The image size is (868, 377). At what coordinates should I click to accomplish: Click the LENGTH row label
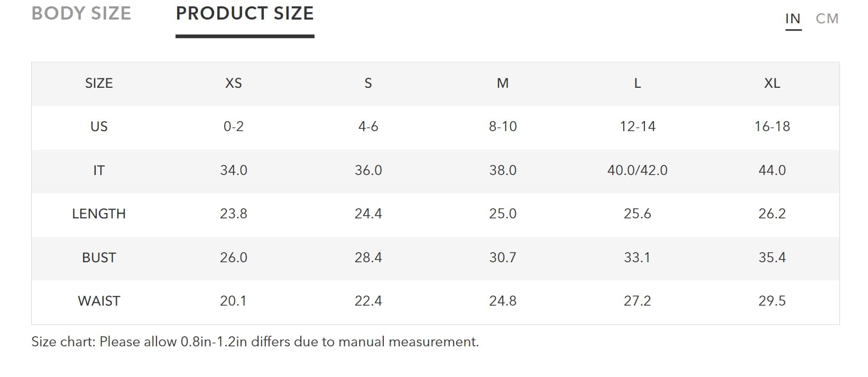[x=99, y=214]
